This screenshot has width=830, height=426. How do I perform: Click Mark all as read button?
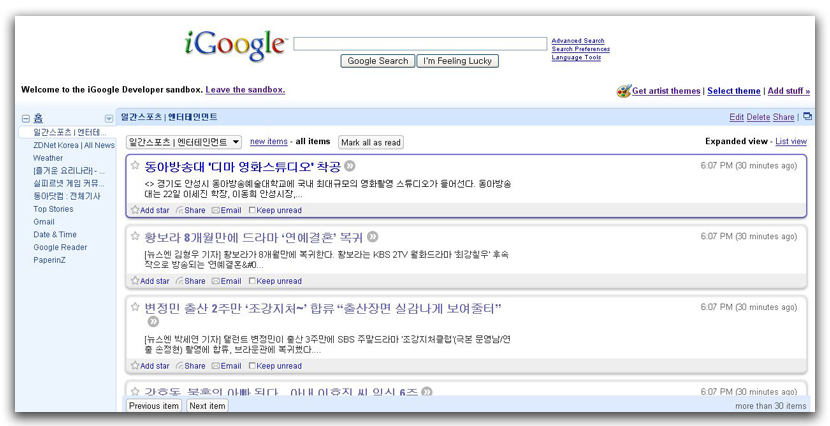pyautogui.click(x=371, y=142)
